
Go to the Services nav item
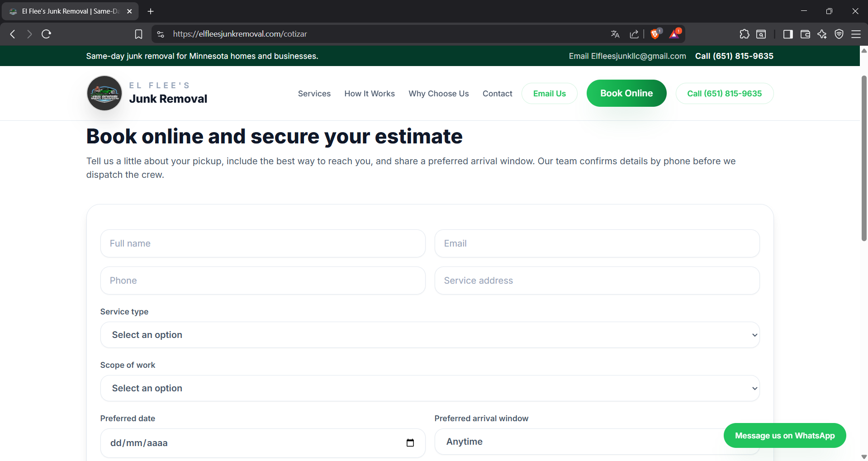click(314, 94)
